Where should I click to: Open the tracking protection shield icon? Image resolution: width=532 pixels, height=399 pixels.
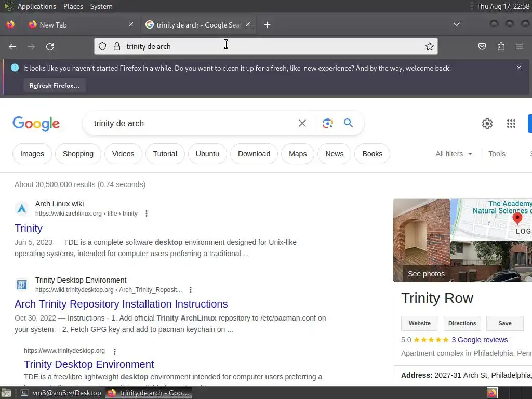[102, 46]
